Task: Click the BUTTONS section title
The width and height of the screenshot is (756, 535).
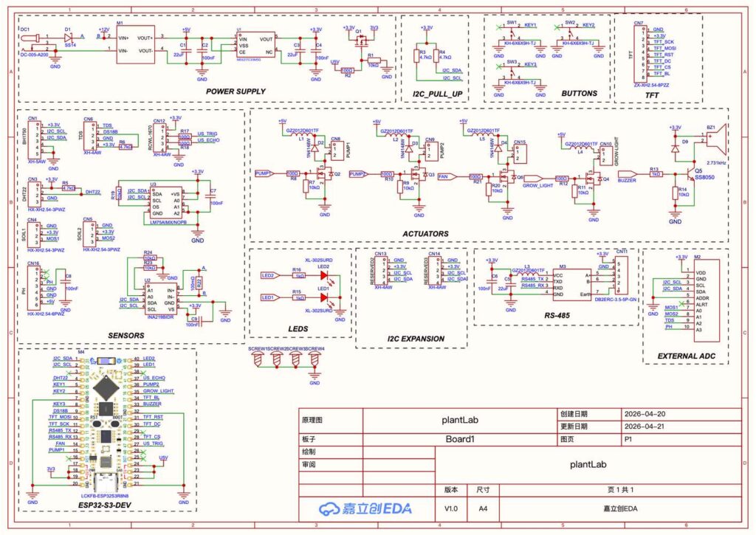Action: point(579,94)
